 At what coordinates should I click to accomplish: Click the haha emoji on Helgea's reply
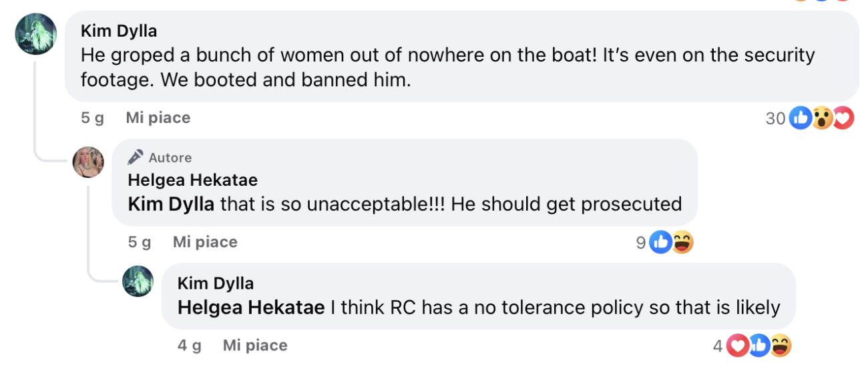pyautogui.click(x=682, y=243)
